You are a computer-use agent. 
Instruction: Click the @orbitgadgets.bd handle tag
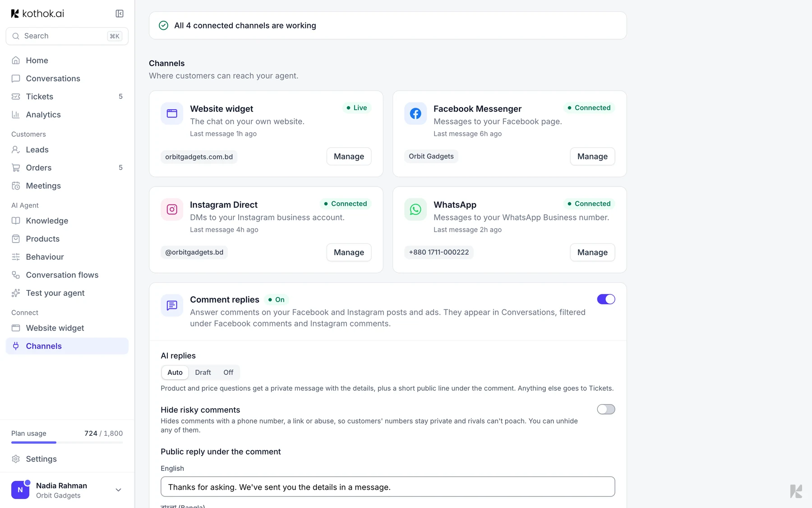pyautogui.click(x=194, y=252)
